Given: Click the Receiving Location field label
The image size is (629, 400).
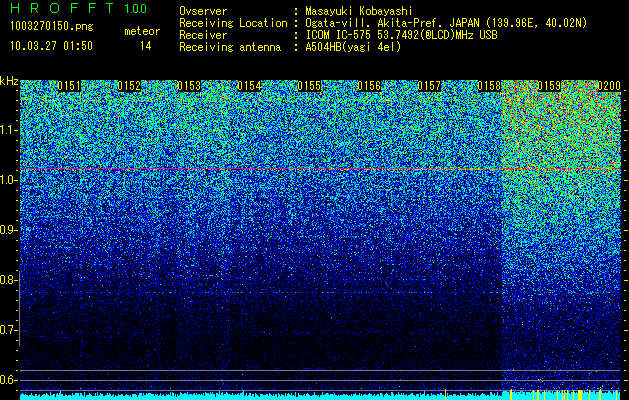Looking at the screenshot, I should point(233,23).
